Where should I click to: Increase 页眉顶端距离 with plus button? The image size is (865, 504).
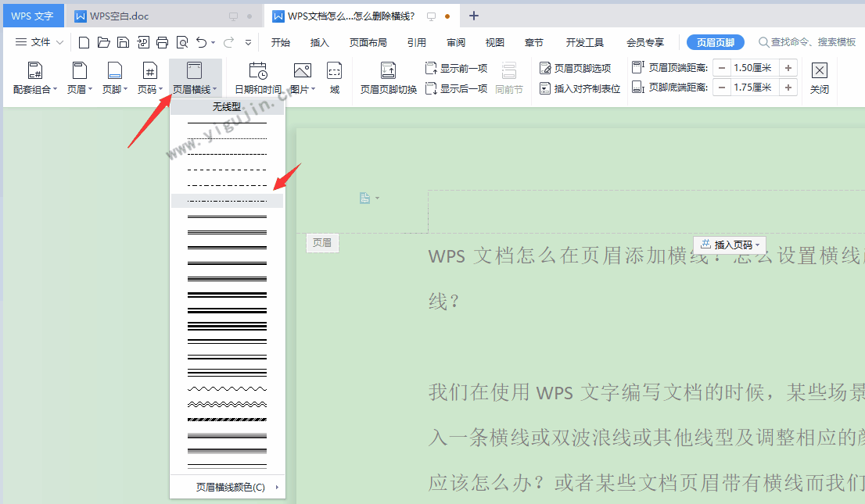coord(788,68)
